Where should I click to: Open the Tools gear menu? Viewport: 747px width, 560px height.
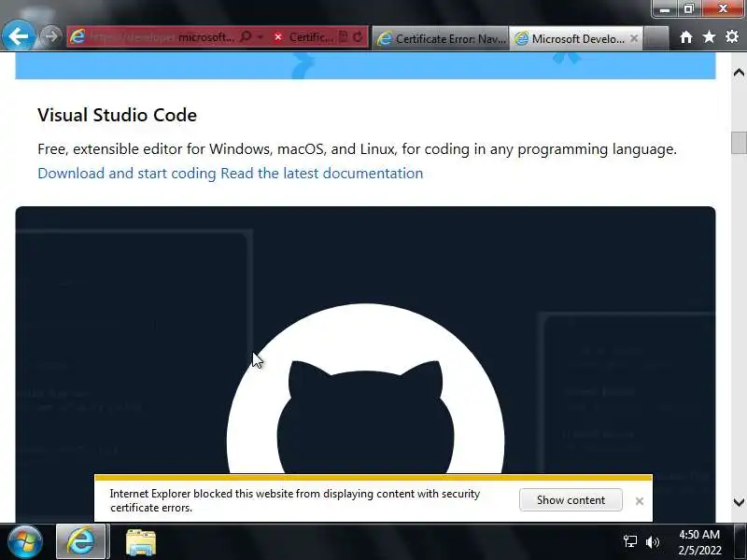pos(732,36)
